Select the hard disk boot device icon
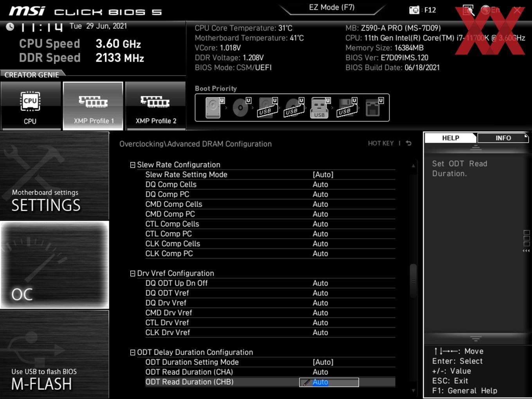The image size is (532, 399). (214, 107)
